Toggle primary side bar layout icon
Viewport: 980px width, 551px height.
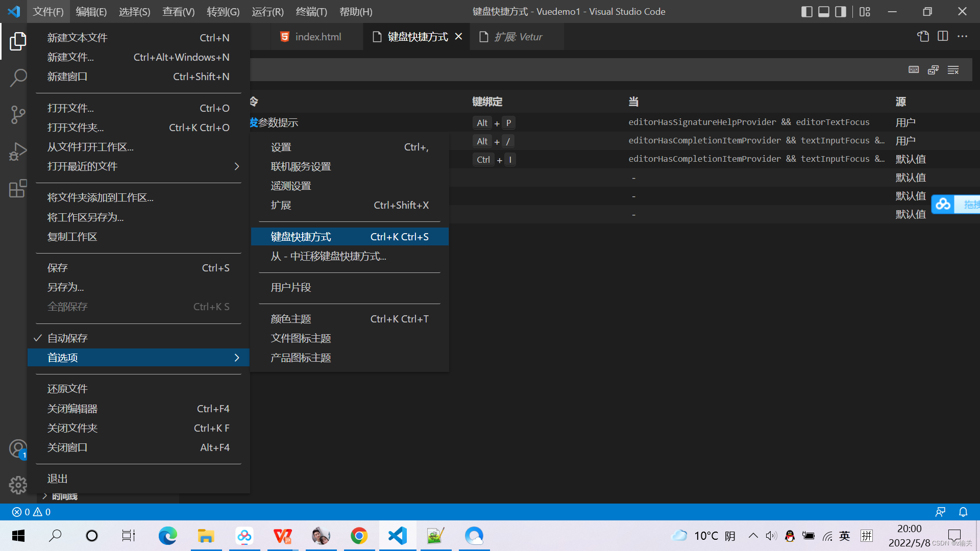[806, 11]
